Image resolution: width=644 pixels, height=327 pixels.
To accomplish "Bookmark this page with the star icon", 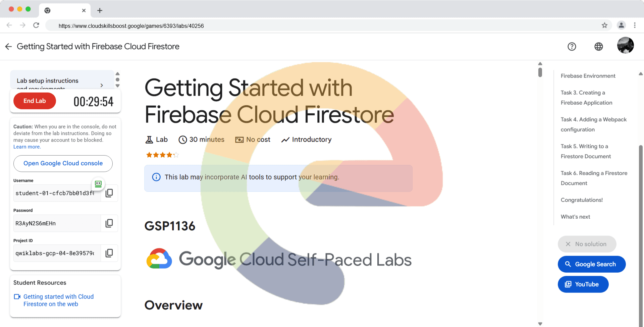I will tap(604, 25).
